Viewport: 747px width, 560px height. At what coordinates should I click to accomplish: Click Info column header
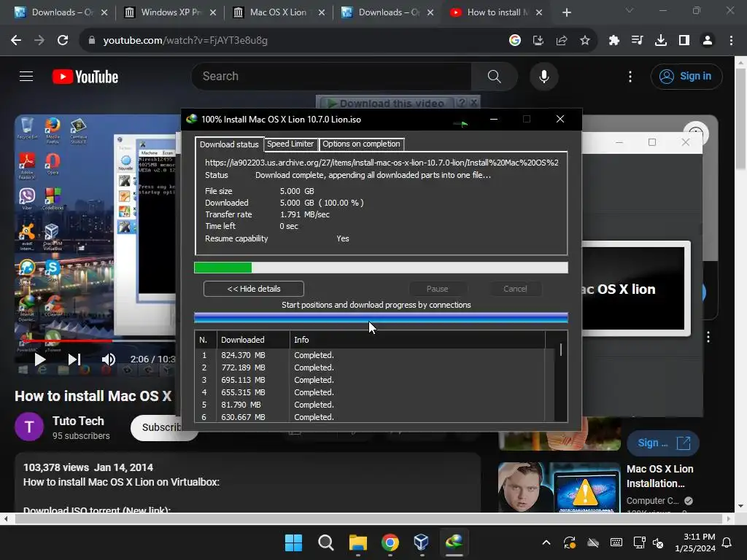coord(417,340)
